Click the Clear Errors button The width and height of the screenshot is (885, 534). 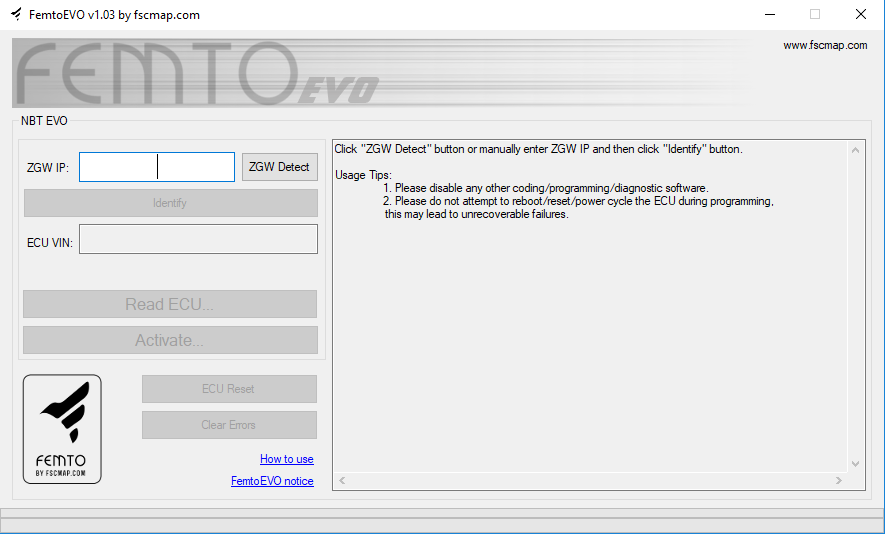229,425
